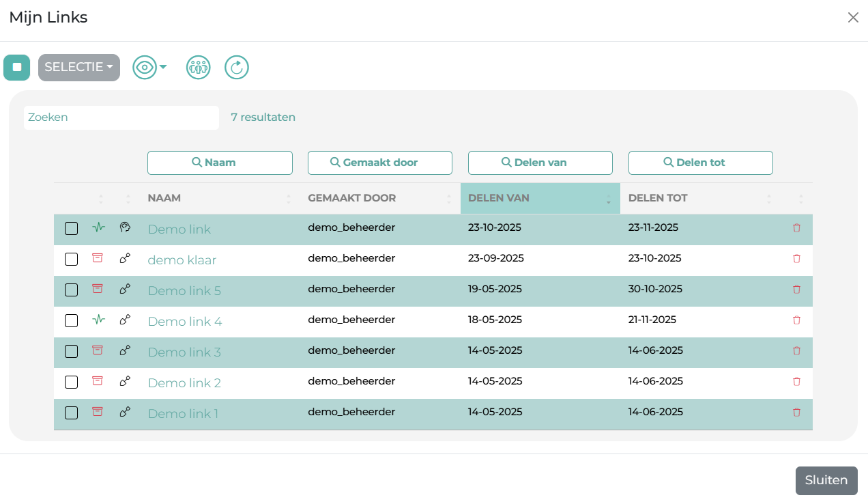Tick the checkbox for Demo link 2
Viewport: 868px width, 502px height.
pyautogui.click(x=71, y=382)
